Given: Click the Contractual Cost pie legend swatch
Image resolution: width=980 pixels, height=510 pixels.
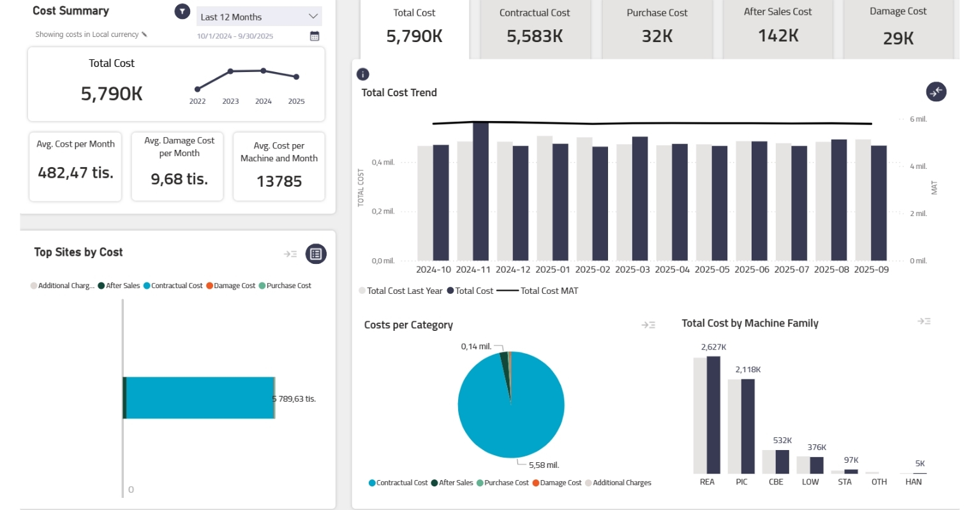Looking at the screenshot, I should (x=372, y=483).
